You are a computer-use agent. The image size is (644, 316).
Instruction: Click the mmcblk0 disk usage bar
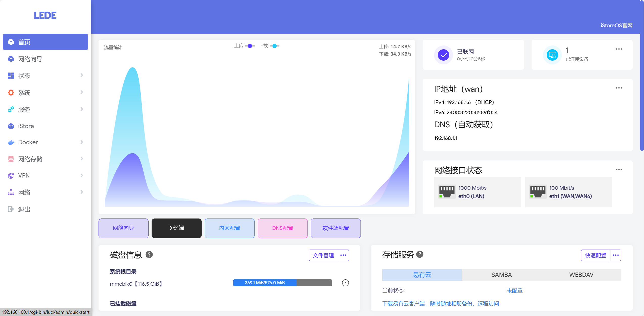(282, 283)
